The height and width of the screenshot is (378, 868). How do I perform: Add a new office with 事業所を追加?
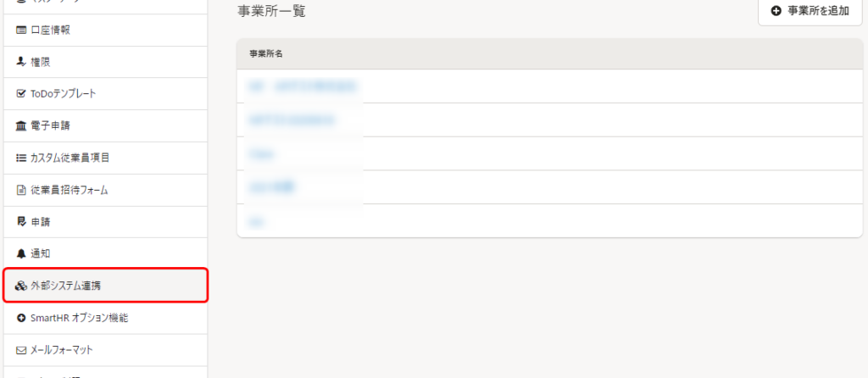[x=810, y=12]
